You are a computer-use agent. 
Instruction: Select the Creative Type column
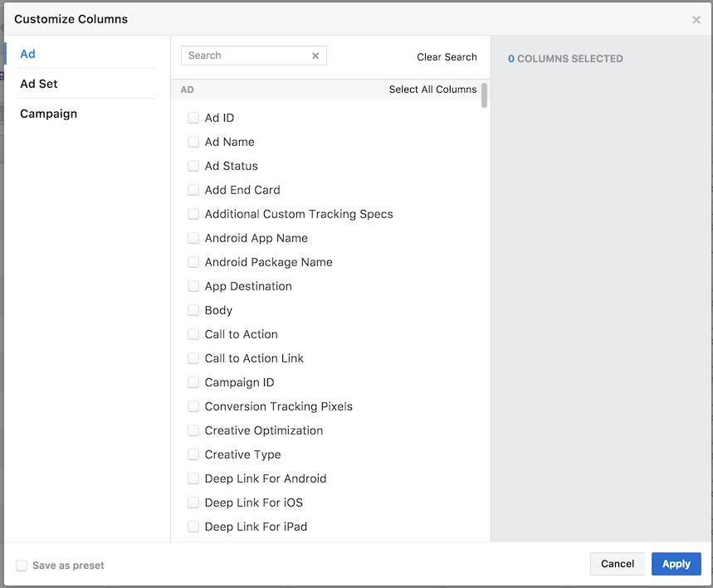tap(193, 454)
